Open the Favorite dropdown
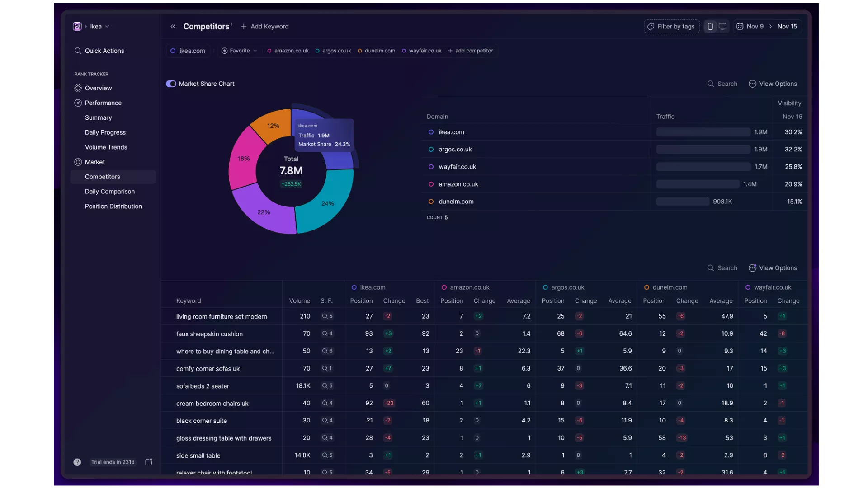 (x=239, y=51)
